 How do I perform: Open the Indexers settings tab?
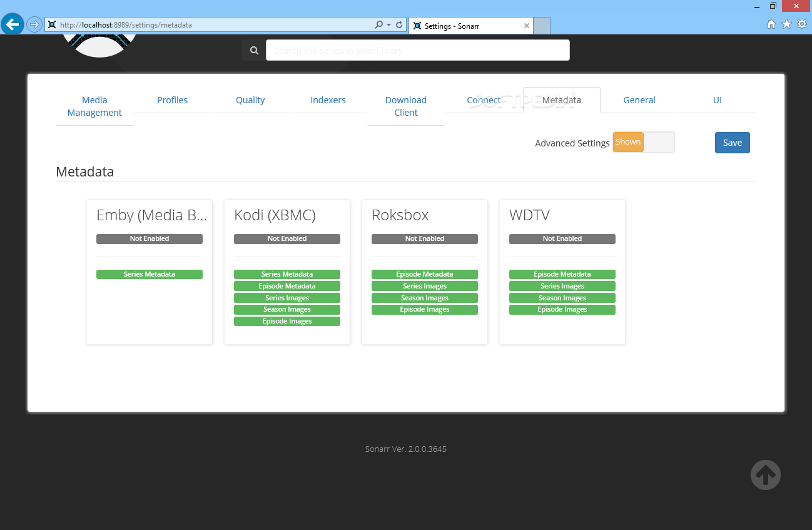328,100
